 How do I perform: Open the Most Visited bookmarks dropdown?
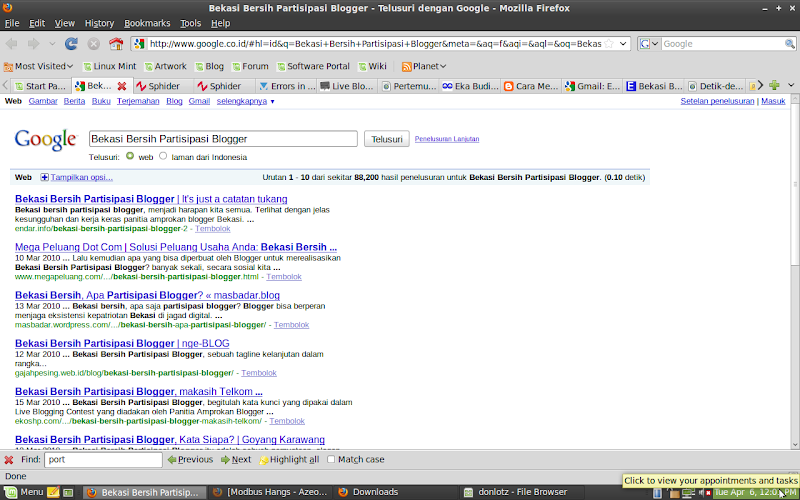(x=38, y=66)
